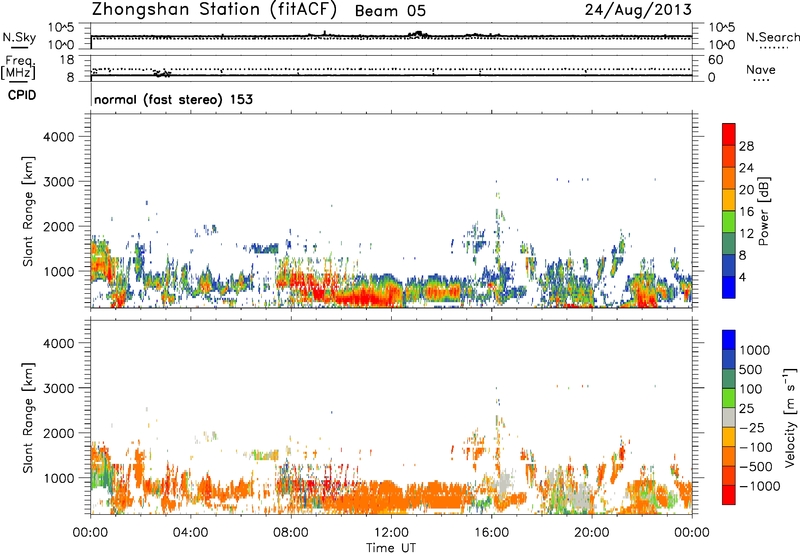The width and height of the screenshot is (800, 554).
Task: Click the '20:00' time tick label
Action: click(x=592, y=532)
